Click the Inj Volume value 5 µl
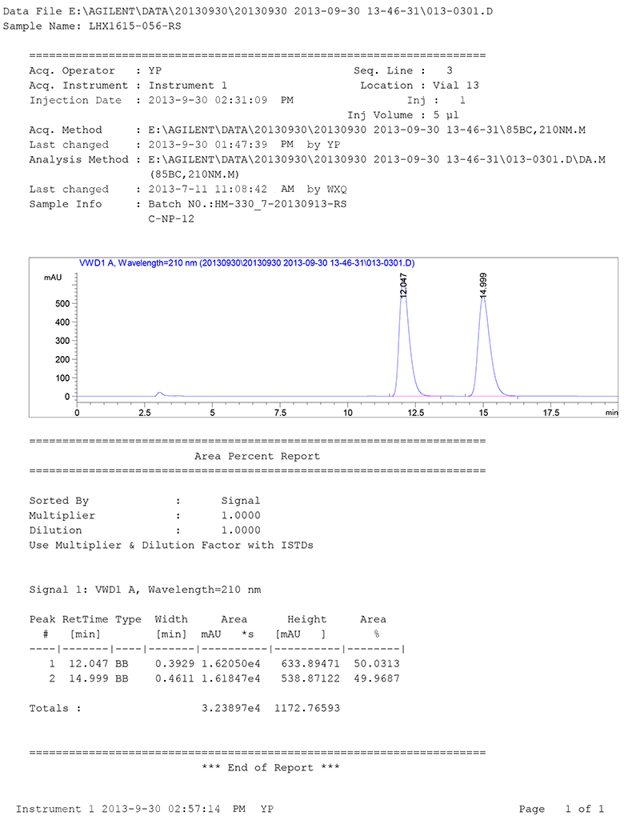 pyautogui.click(x=446, y=114)
